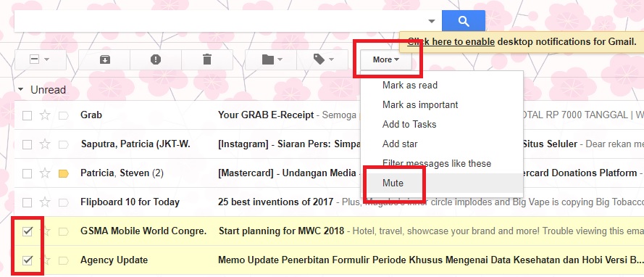Tick checkbox for Saputra, Patricia email
Screen dimensions: 644x277
click(x=27, y=144)
